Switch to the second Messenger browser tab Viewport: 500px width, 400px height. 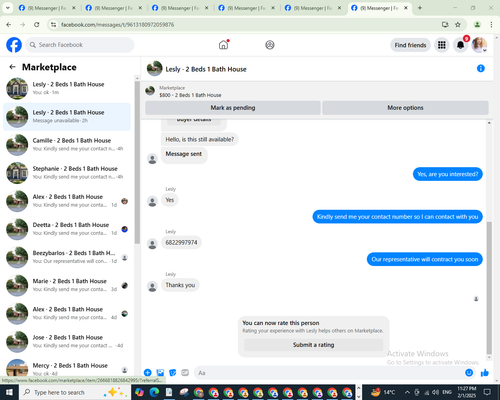coord(113,8)
